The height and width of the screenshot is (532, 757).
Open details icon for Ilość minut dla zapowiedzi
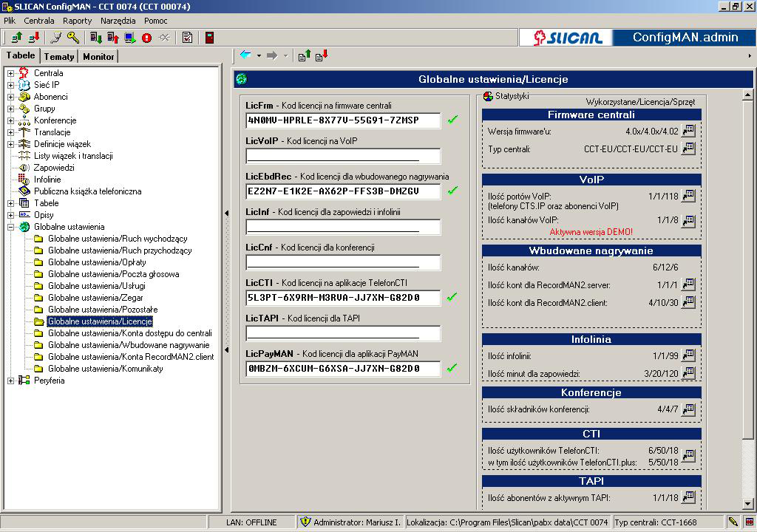(x=688, y=372)
